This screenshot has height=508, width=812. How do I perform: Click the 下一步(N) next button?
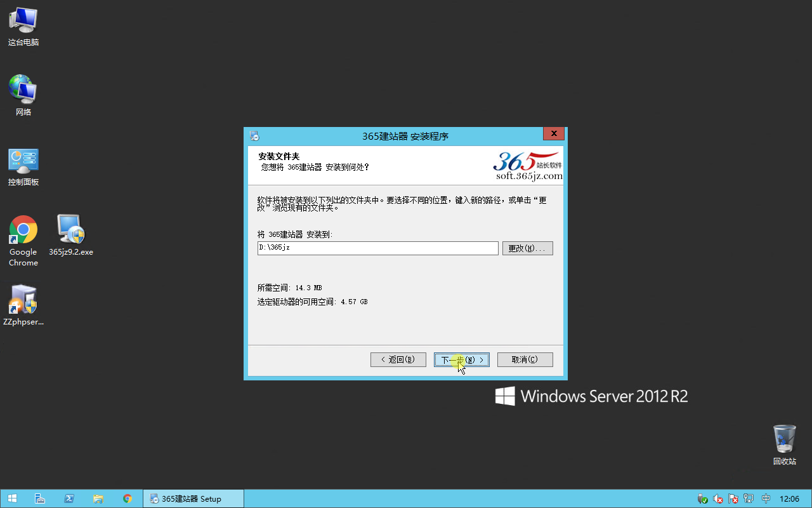[462, 359]
